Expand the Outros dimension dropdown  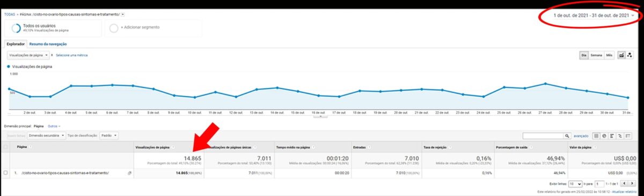pyautogui.click(x=54, y=126)
